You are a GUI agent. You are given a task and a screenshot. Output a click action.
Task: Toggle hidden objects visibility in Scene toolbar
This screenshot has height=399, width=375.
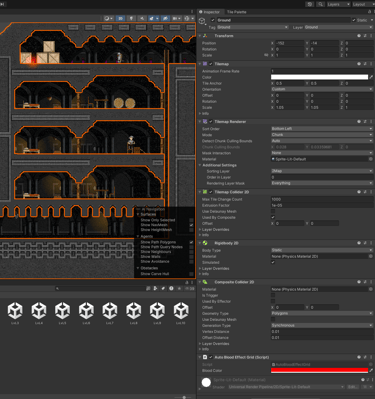pos(165,18)
